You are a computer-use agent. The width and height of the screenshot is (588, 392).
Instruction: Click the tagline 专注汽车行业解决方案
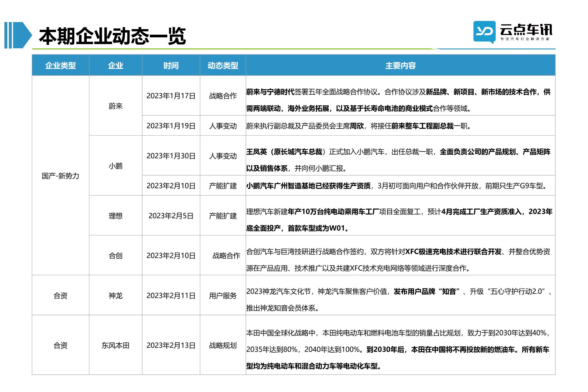coord(525,39)
